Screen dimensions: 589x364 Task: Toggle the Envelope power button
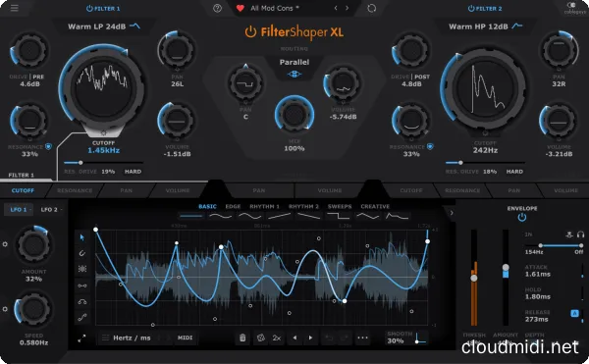click(522, 217)
